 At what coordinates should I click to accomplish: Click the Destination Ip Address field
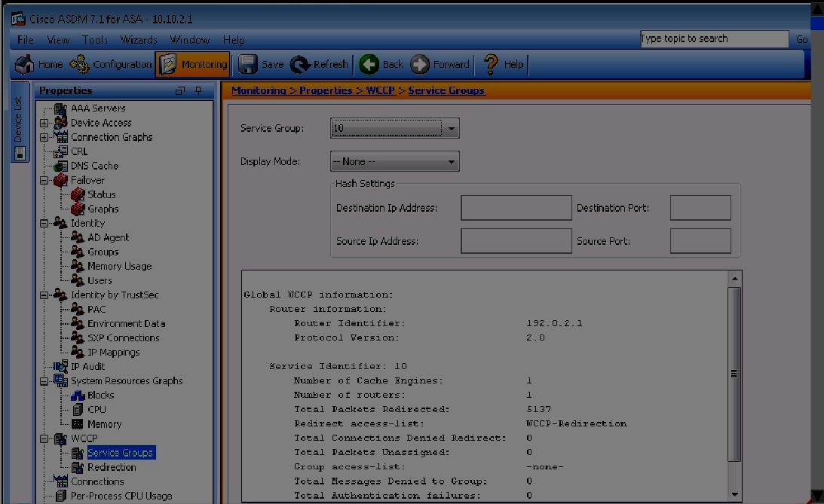coord(516,208)
